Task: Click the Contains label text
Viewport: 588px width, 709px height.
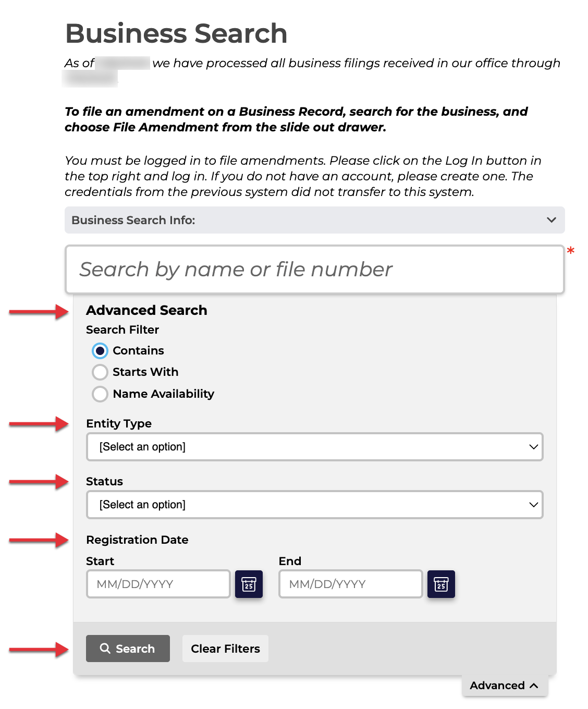Action: click(138, 351)
